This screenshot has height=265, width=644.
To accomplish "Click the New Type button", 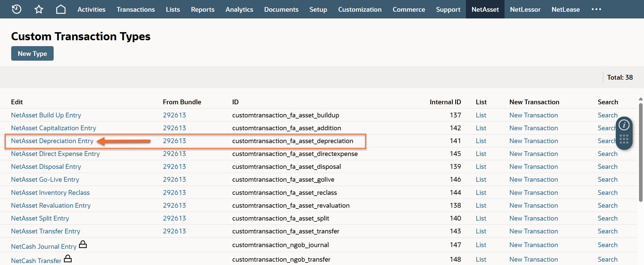I will pyautogui.click(x=32, y=53).
